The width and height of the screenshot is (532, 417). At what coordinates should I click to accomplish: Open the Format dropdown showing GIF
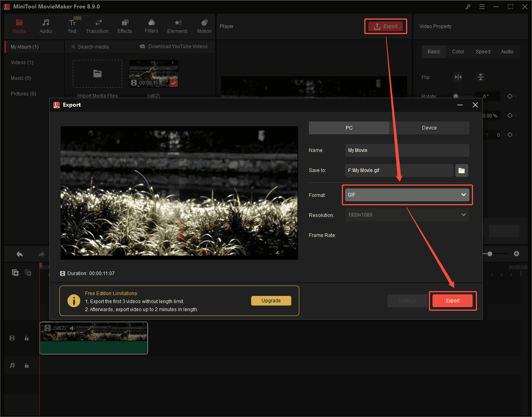tap(407, 195)
